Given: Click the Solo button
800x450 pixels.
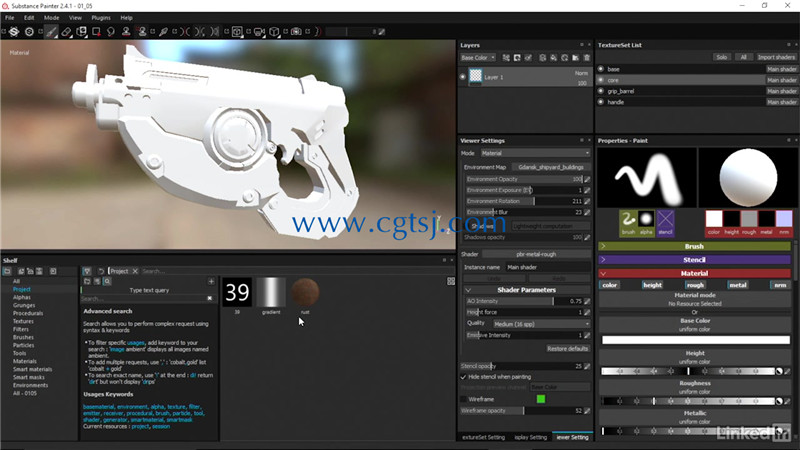Looking at the screenshot, I should click(721, 57).
